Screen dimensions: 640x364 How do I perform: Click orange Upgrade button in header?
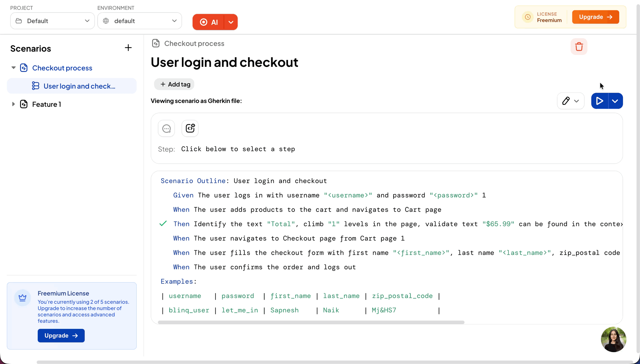pyautogui.click(x=595, y=17)
